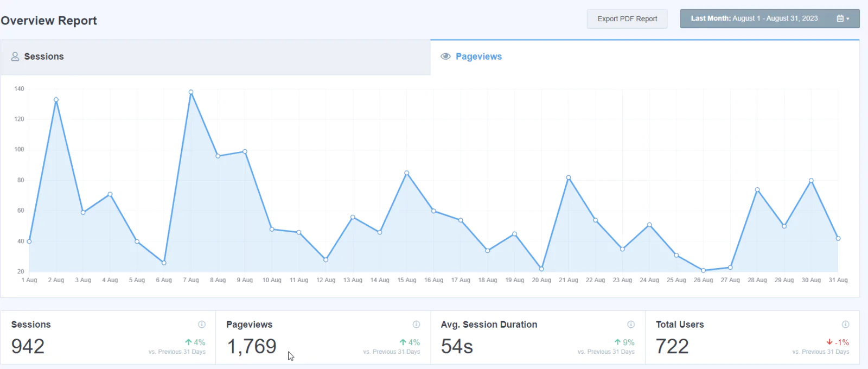Click the '140' y-axis label
Viewport: 868px width, 369px height.
[19, 88]
